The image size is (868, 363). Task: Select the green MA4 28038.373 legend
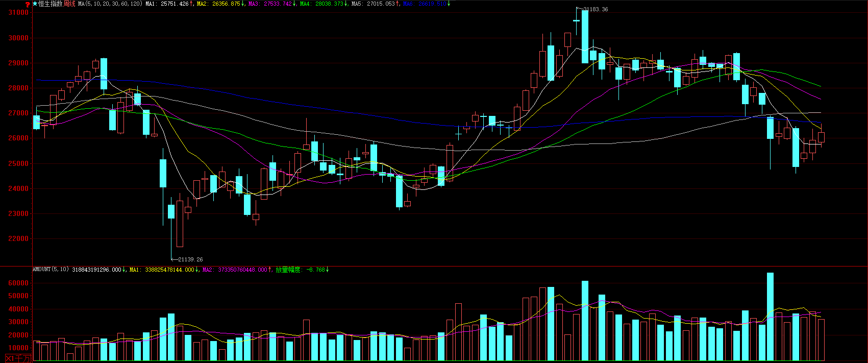point(324,4)
